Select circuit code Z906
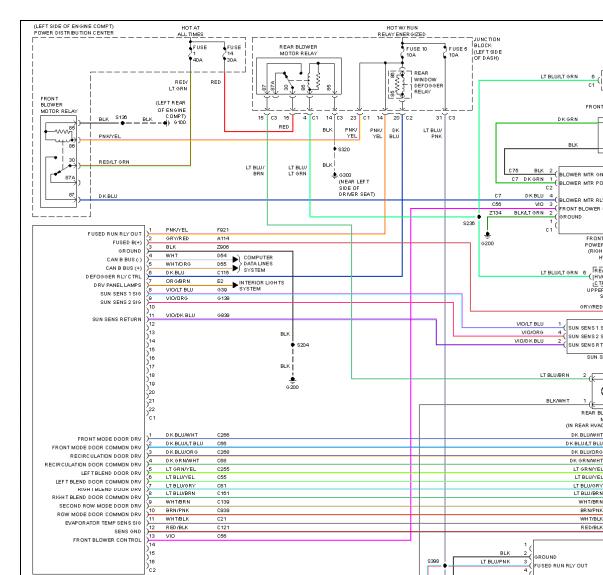This screenshot has height=575, width=603. pos(223,247)
